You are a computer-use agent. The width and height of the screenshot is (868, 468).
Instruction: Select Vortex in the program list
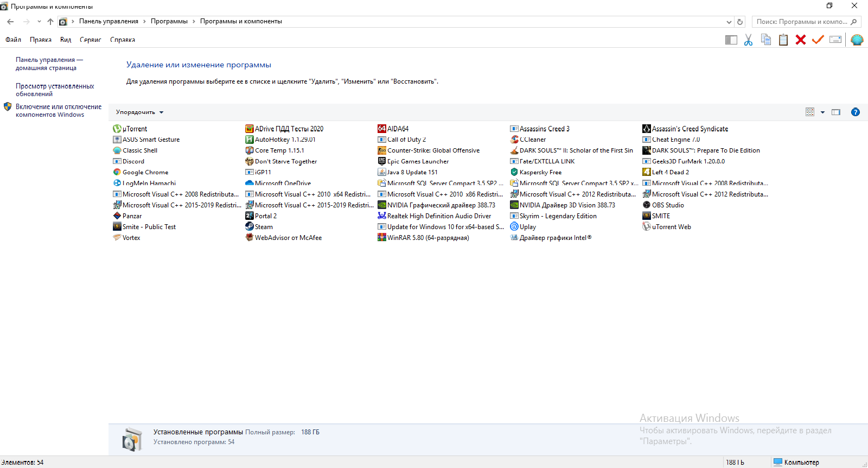(127, 238)
